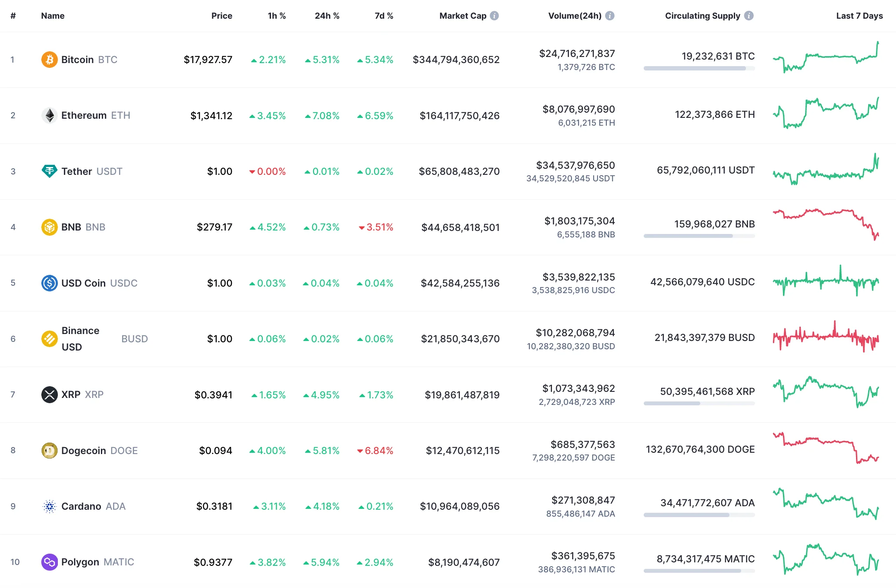896x588 pixels.
Task: Click Bitcoin's circulating supply progress bar
Action: 699,68
